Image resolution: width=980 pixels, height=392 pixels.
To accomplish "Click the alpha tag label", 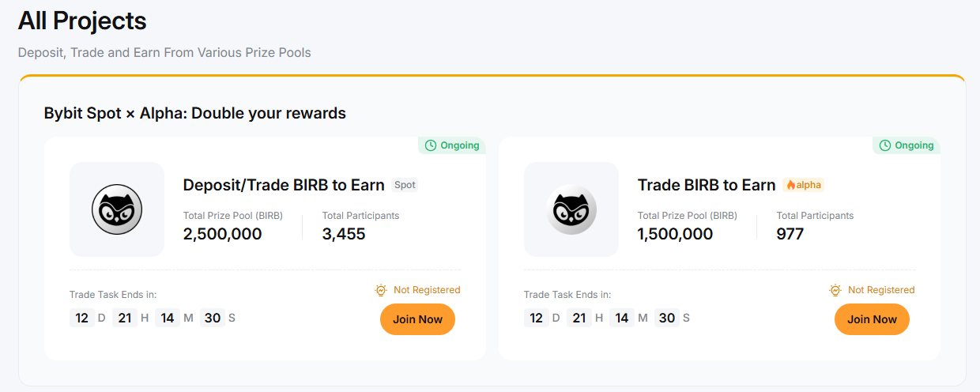I will 808,185.
